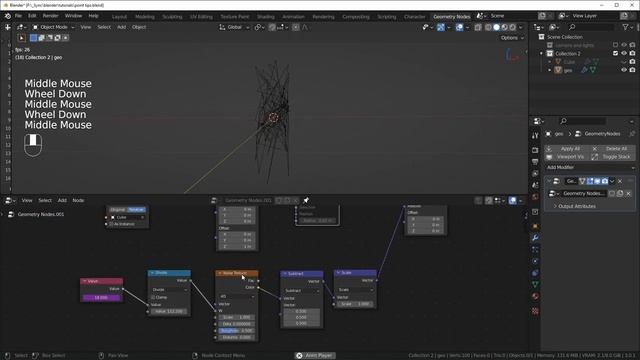This screenshot has height=360, width=640.
Task: Open the Output properties tab
Action: click(x=535, y=162)
